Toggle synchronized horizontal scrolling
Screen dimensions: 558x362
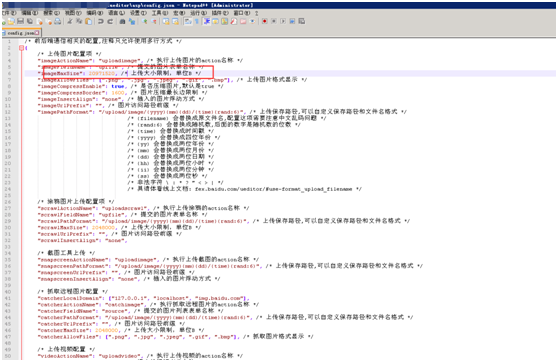pos(175,21)
